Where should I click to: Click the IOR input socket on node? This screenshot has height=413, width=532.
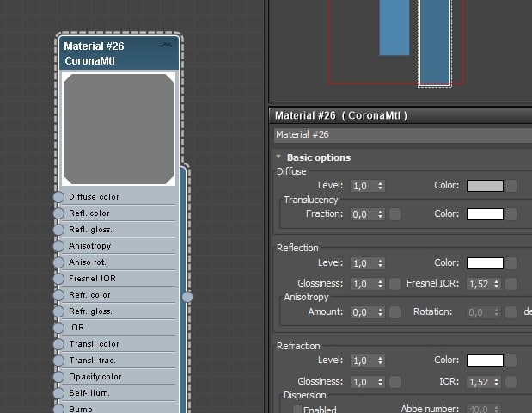pos(58,328)
